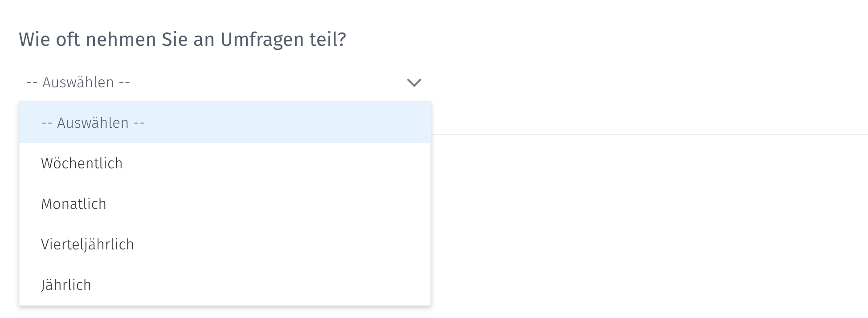Collapse the dropdown using the chevron
Screen dimensions: 868x318
click(414, 82)
